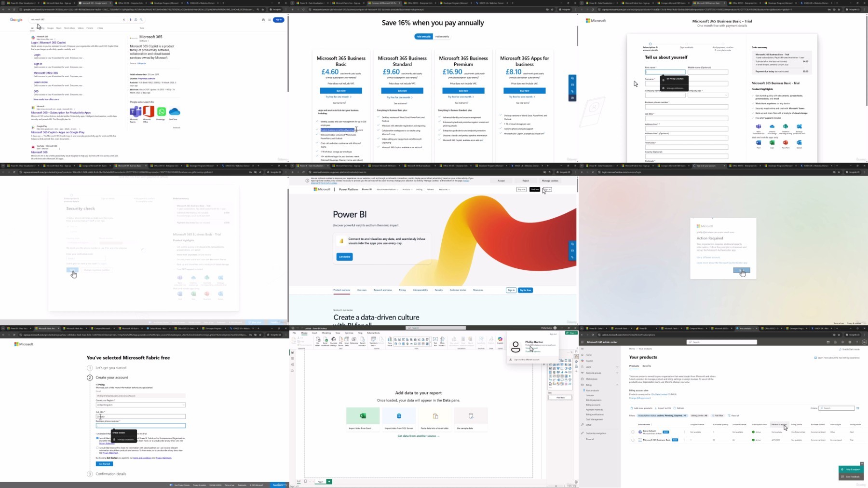Open Subscription status filter in admin center
Screen dimensions: 868x488
click(662, 416)
